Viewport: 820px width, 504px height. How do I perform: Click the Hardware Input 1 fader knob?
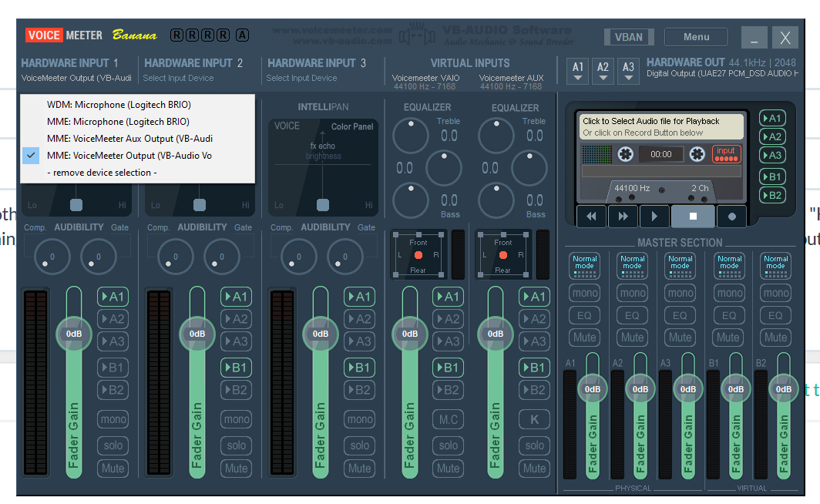coord(74,334)
